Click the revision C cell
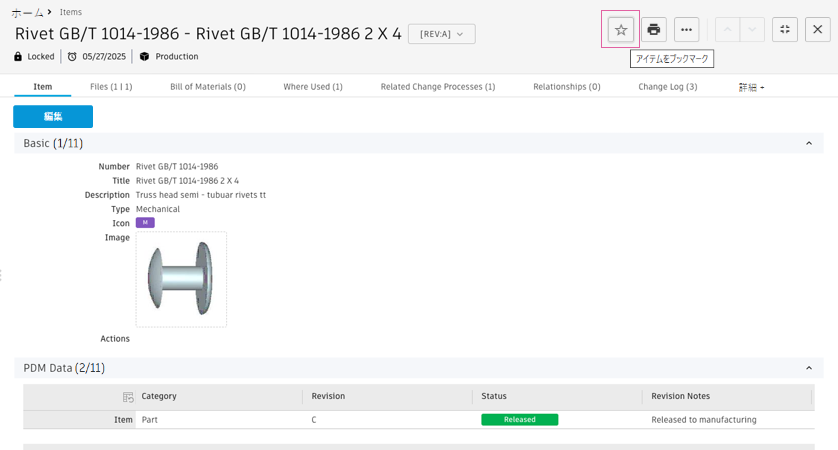838x450 pixels. (x=314, y=420)
